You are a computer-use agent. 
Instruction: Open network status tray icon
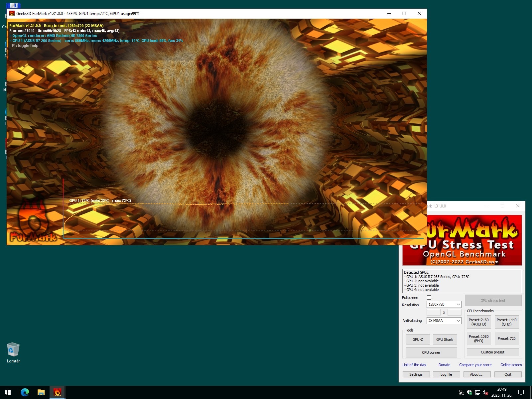[477, 392]
